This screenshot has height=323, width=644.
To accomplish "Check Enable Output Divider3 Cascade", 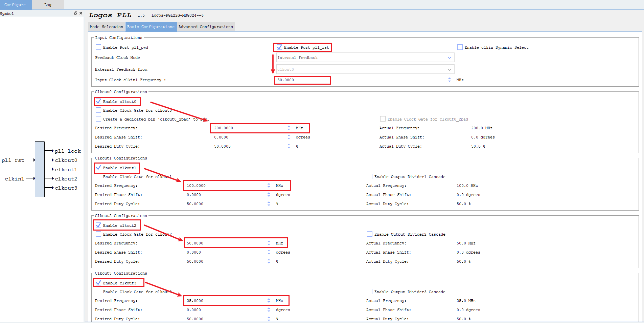I will [370, 292].
